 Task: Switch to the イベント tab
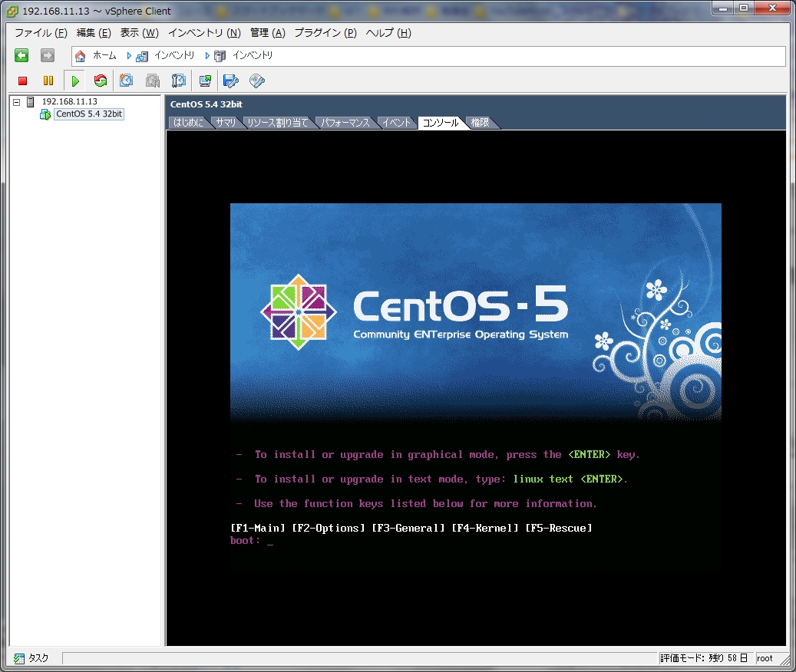tap(396, 123)
